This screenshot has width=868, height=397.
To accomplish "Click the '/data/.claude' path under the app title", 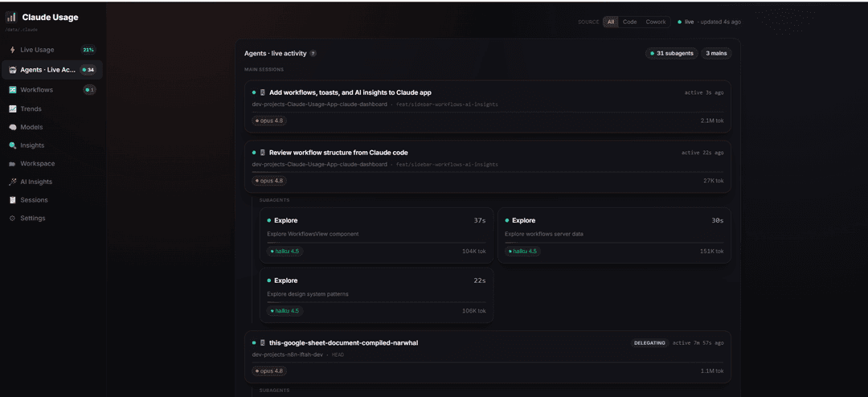I will click(x=22, y=30).
